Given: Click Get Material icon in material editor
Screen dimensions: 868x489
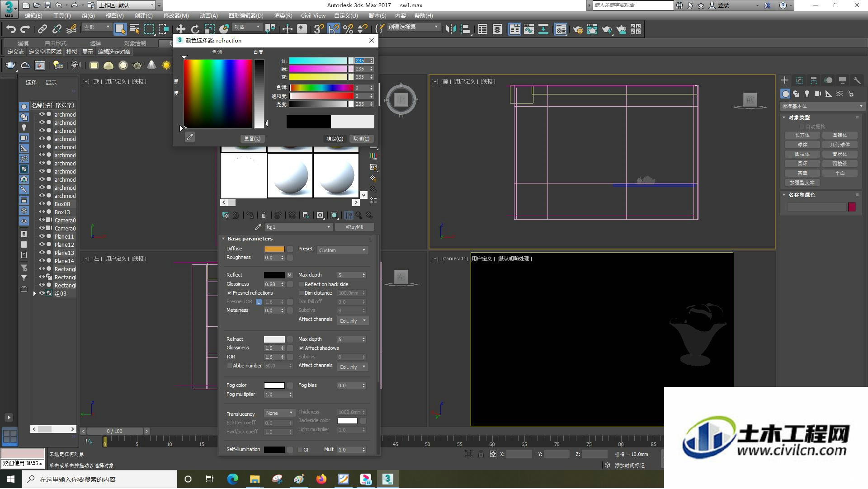Looking at the screenshot, I should [x=226, y=215].
